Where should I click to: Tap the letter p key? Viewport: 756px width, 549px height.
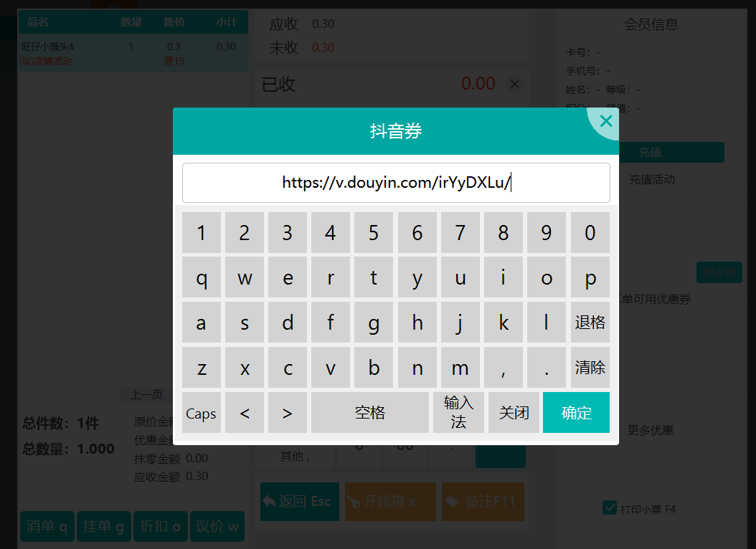(x=590, y=277)
